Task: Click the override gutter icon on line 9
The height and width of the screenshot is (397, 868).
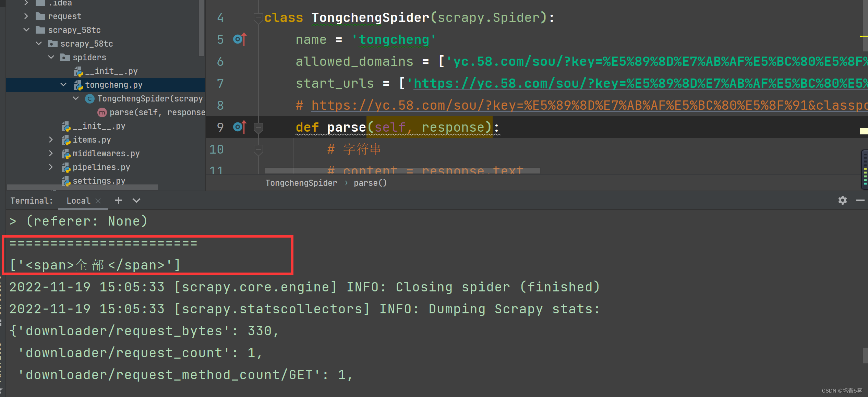Action: point(239,127)
